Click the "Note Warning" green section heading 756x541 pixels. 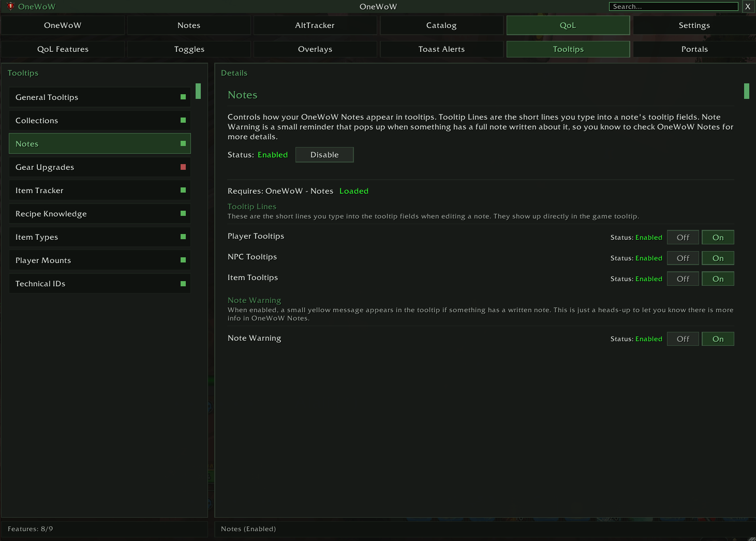coord(255,300)
